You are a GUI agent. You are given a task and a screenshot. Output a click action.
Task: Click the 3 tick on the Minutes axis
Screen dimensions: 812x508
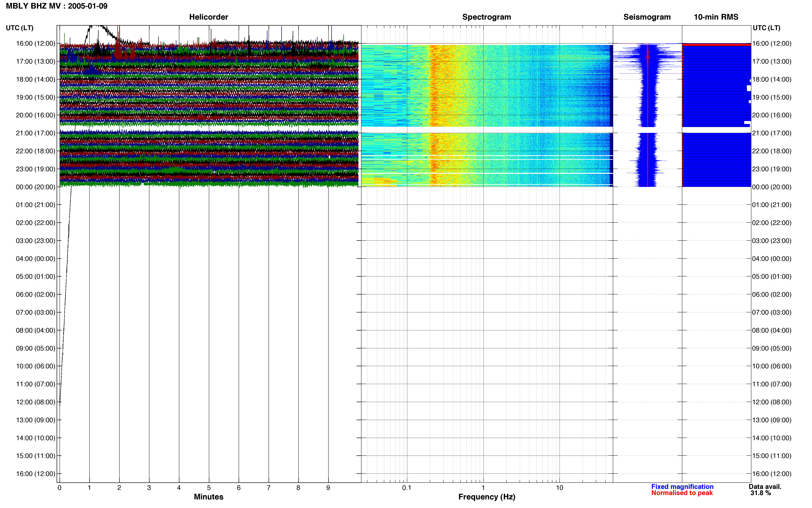(x=149, y=487)
